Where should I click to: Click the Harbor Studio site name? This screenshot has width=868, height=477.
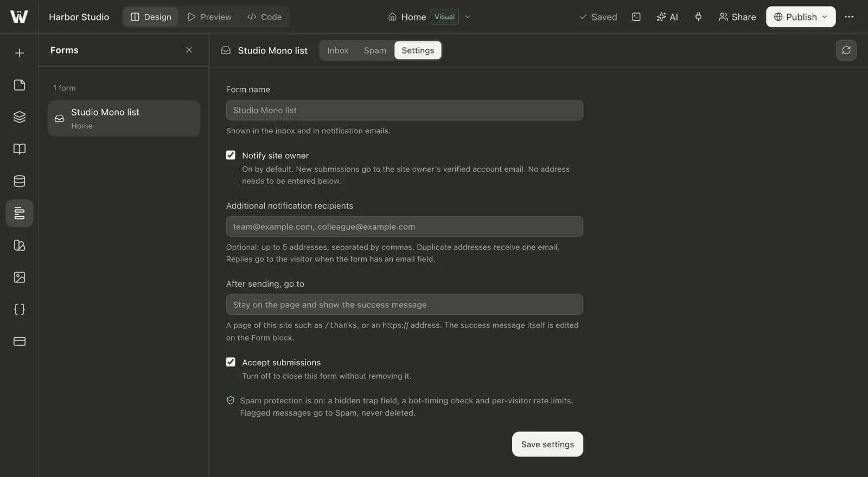tap(79, 17)
